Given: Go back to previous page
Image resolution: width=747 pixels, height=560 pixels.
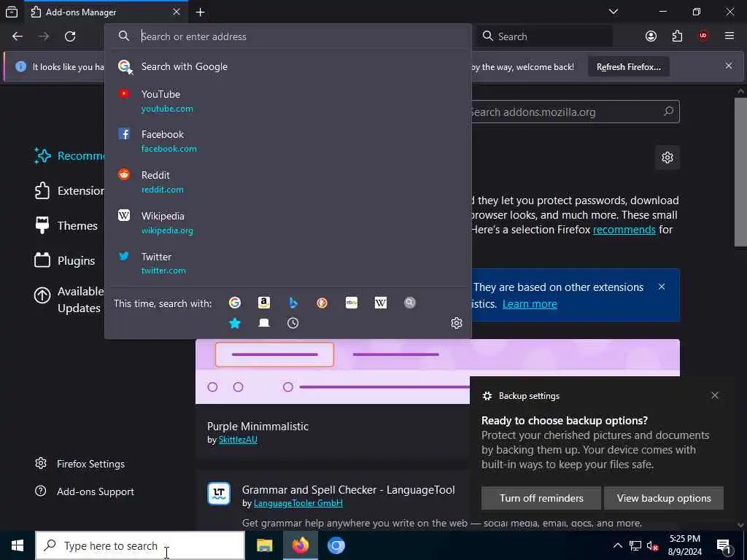Looking at the screenshot, I should (x=18, y=36).
